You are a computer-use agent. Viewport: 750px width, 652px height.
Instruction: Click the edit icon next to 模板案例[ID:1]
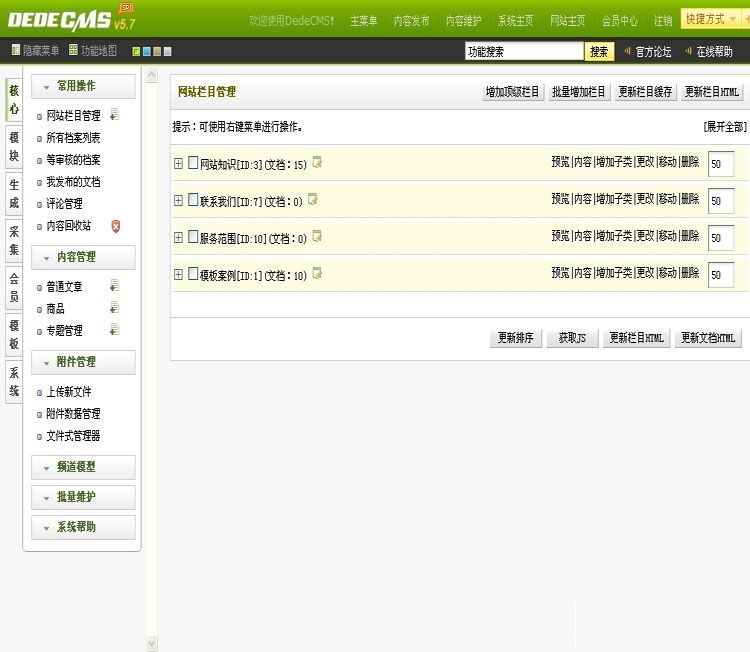pyautogui.click(x=317, y=273)
